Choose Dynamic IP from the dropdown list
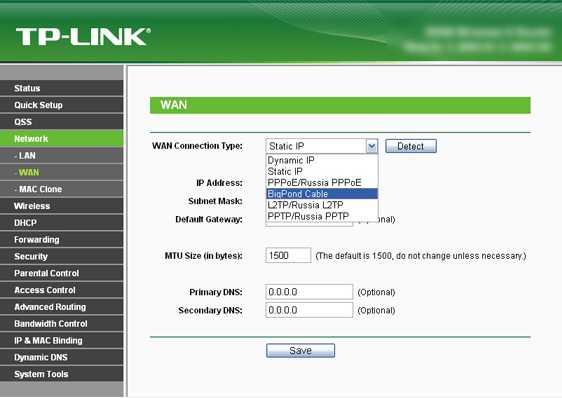This screenshot has width=562, height=398. (x=322, y=160)
